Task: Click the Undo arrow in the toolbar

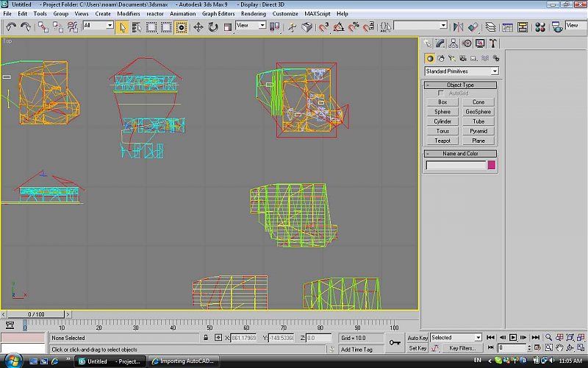Action: pyautogui.click(x=10, y=26)
